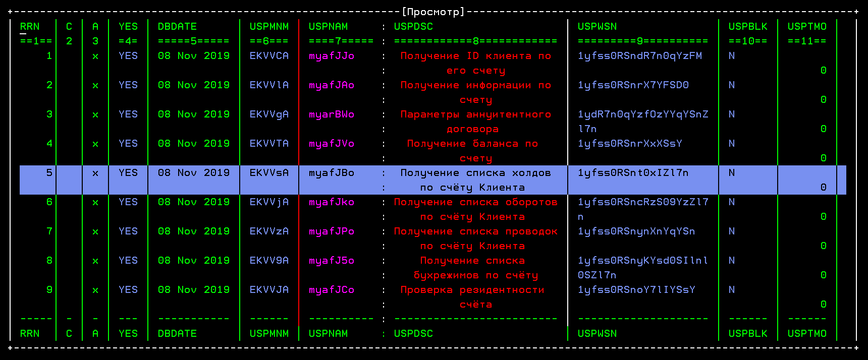This screenshot has width=868, height=360.
Task: Click the description 'Параметры аннуитентного'
Action: (476, 114)
